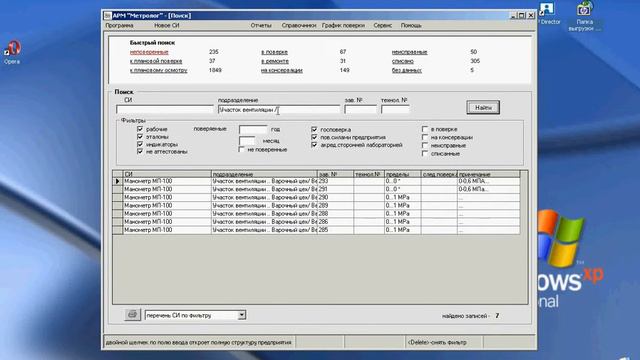Open the Программа menu
The image size is (640, 360).
pos(119,25)
